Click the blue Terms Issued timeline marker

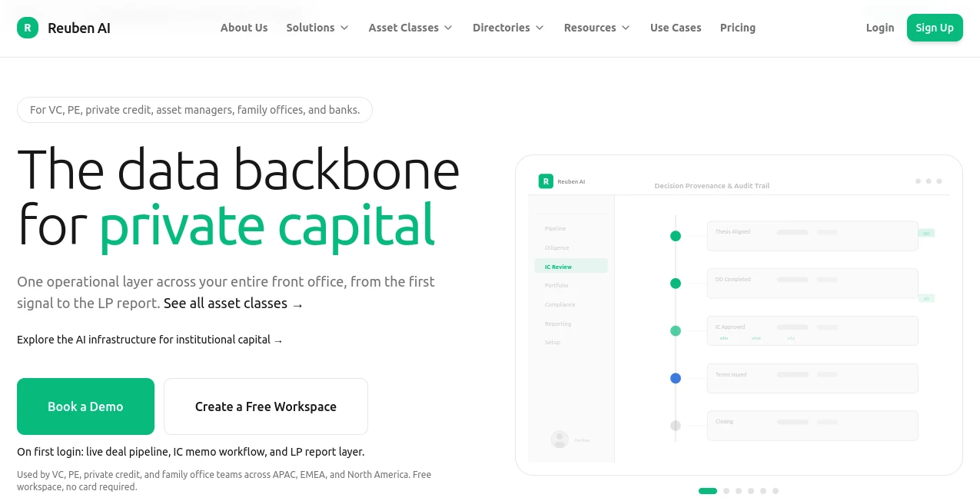[676, 378]
